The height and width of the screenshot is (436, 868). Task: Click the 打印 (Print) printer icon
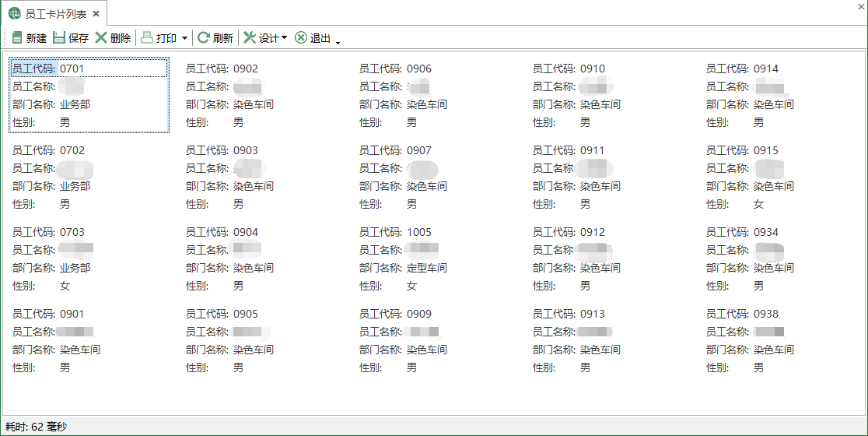click(147, 37)
